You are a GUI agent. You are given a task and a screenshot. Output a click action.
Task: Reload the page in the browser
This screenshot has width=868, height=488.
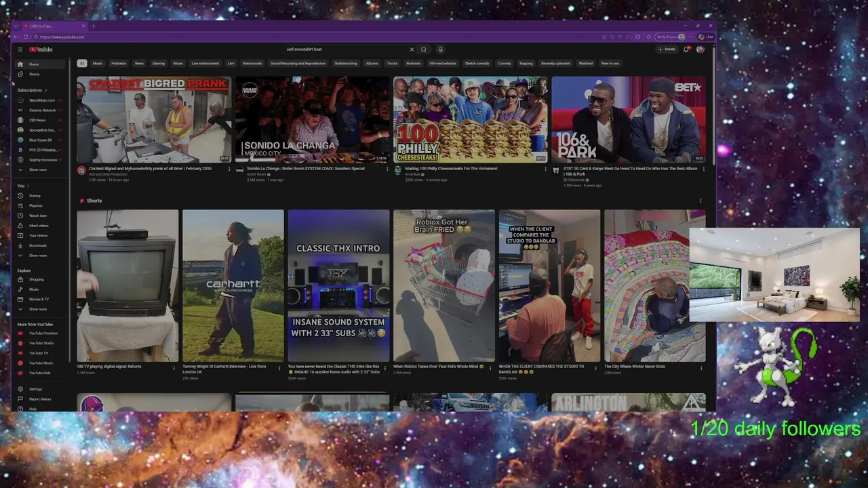(x=26, y=37)
